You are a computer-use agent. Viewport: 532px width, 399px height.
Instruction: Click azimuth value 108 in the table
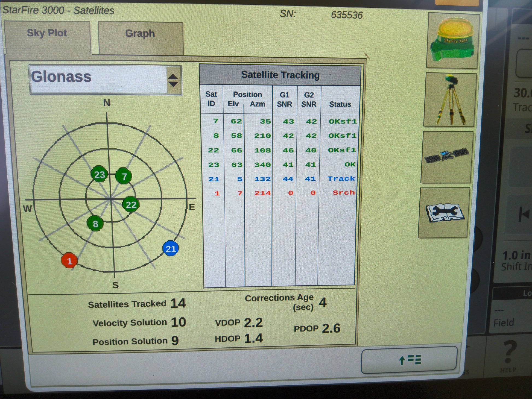[x=262, y=150]
